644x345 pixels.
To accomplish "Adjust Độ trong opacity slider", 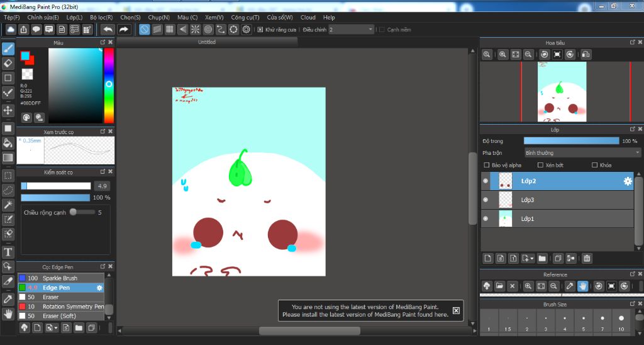I will pos(571,141).
